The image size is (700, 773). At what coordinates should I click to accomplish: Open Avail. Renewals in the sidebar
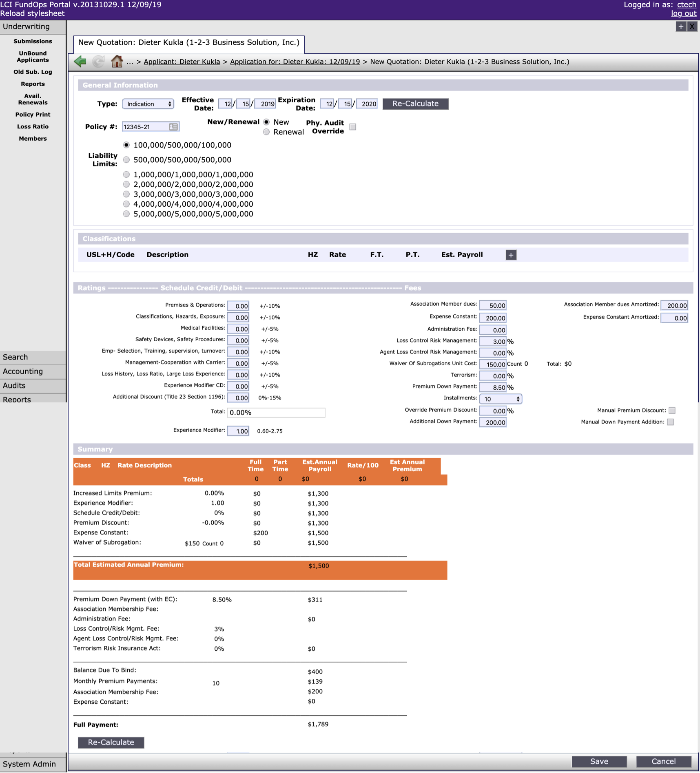pos(33,99)
